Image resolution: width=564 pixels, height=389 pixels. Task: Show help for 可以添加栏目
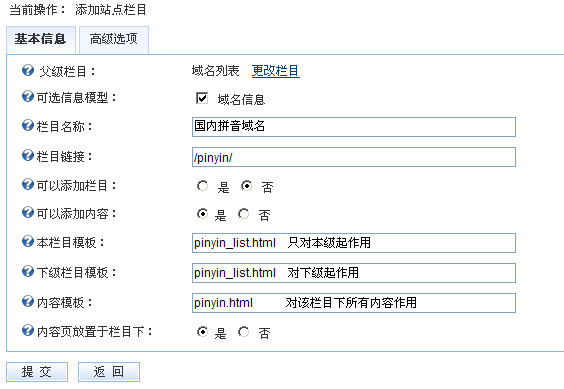(x=28, y=184)
